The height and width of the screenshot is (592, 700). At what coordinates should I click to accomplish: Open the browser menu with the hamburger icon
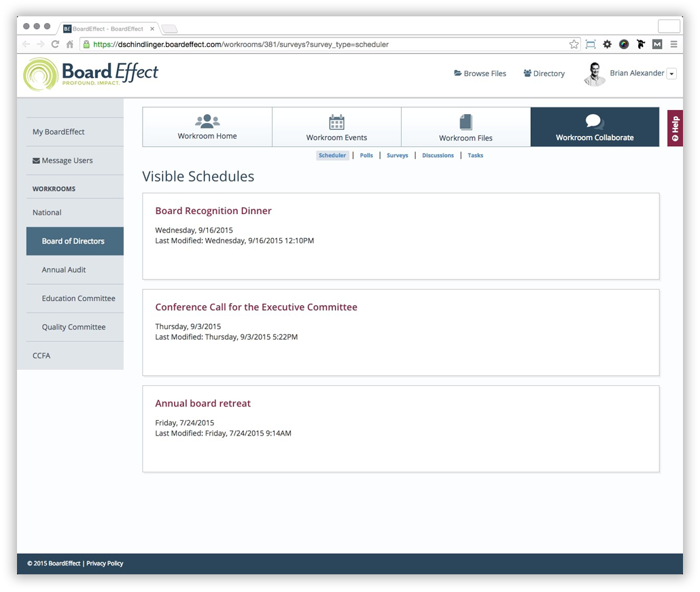click(673, 43)
